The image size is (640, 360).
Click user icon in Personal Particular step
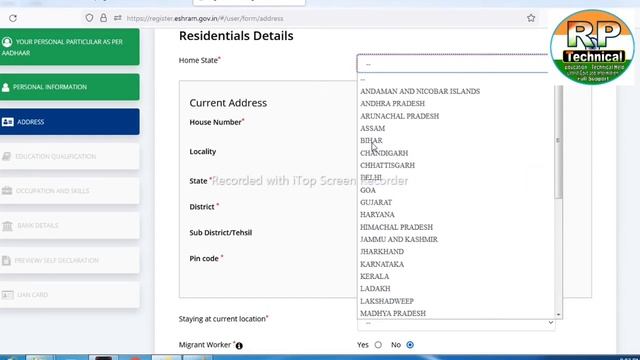point(7,42)
